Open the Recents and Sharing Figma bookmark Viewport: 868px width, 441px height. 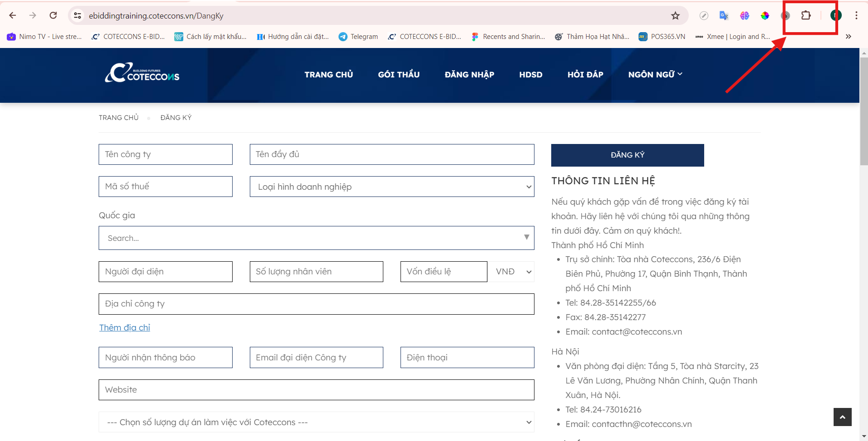pyautogui.click(x=508, y=37)
